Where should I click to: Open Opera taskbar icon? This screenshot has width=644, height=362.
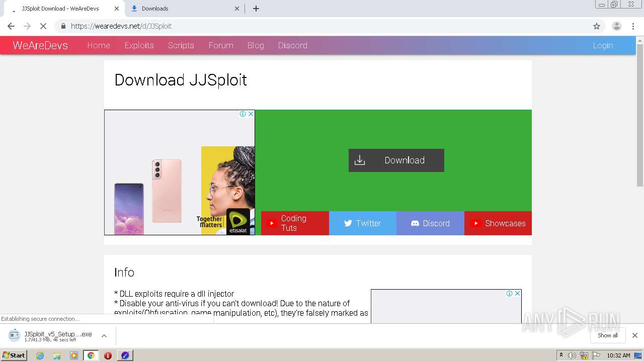108,355
